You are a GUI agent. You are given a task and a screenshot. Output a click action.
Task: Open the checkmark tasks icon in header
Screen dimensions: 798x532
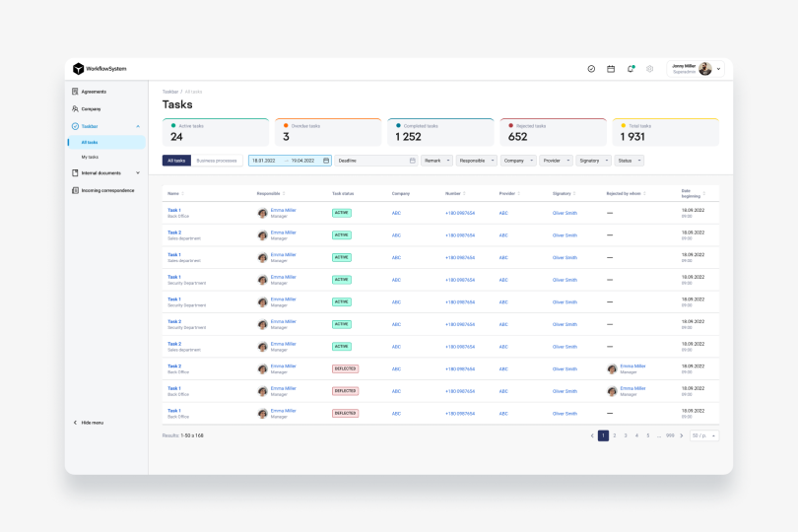pos(591,69)
